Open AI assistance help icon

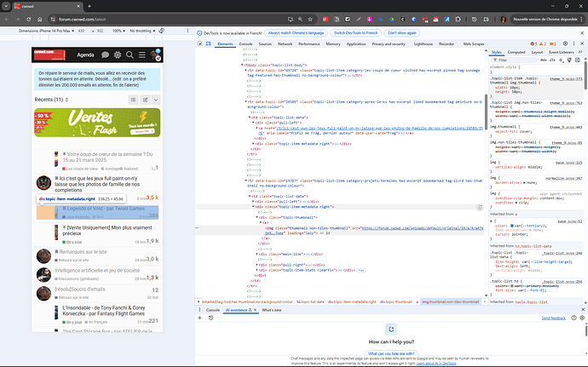tap(574, 318)
